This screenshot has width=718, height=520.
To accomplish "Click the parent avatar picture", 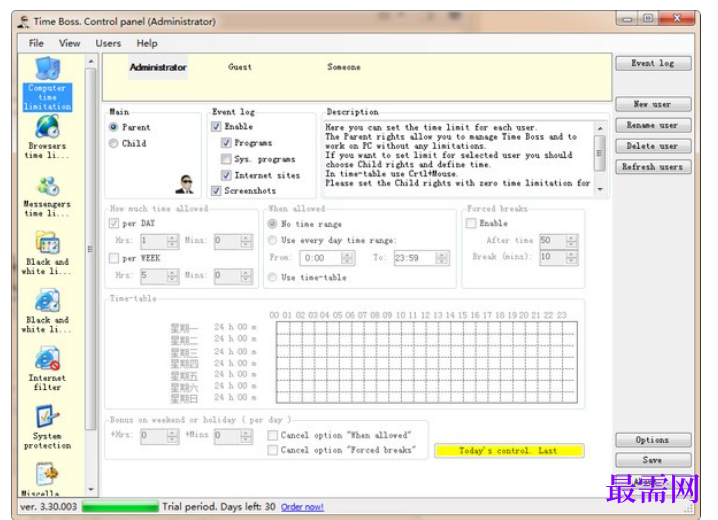I will pyautogui.click(x=185, y=184).
